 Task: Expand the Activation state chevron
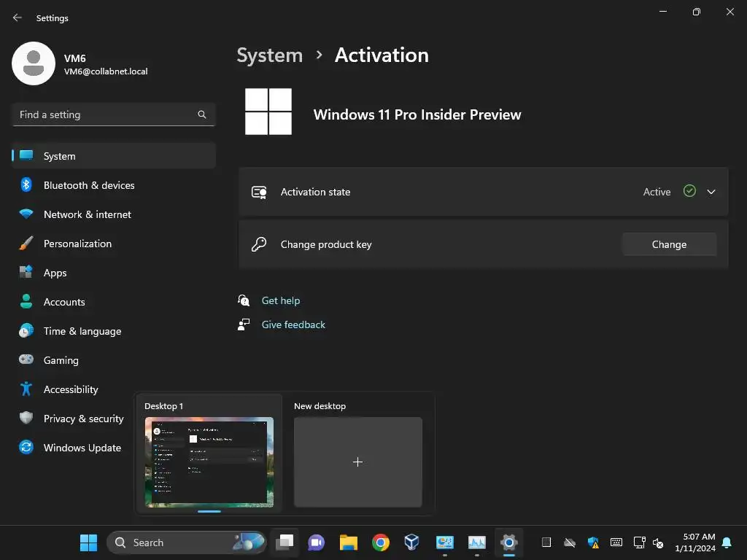pyautogui.click(x=711, y=192)
